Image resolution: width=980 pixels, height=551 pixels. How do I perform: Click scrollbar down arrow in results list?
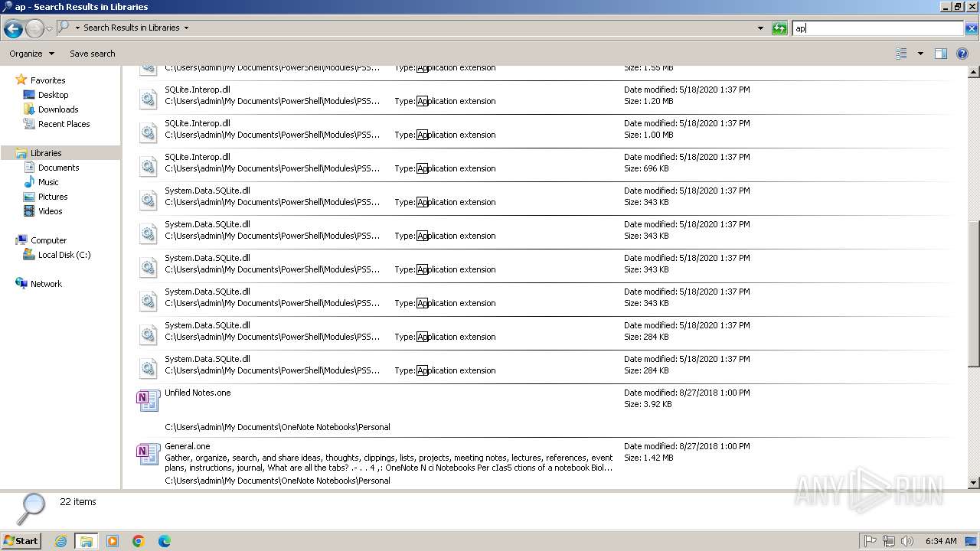coord(974,483)
